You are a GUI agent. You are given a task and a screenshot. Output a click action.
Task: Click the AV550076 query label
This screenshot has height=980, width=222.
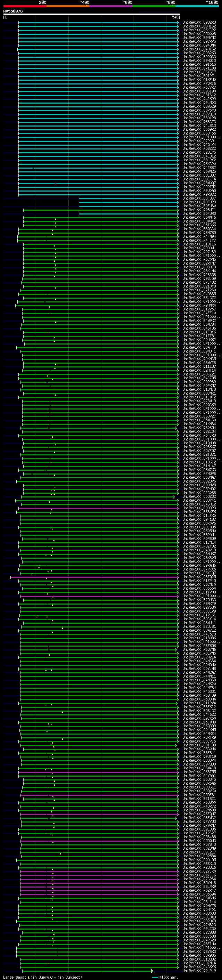click(x=13, y=11)
